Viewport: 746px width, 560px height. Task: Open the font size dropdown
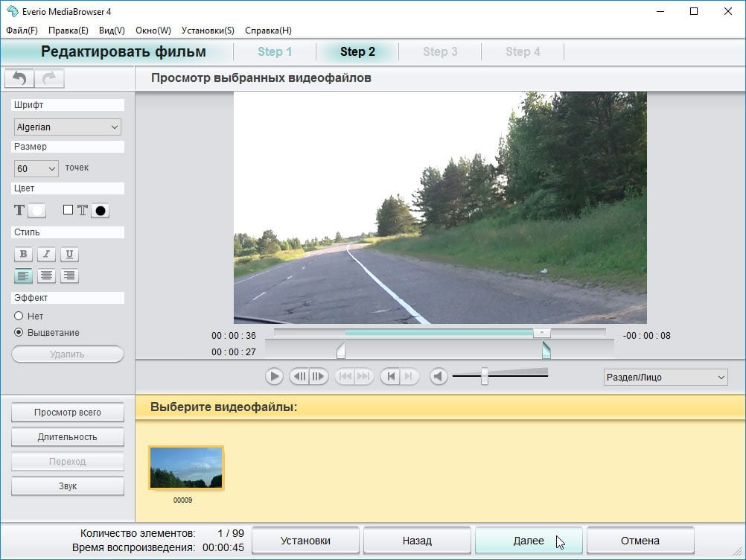point(36,168)
